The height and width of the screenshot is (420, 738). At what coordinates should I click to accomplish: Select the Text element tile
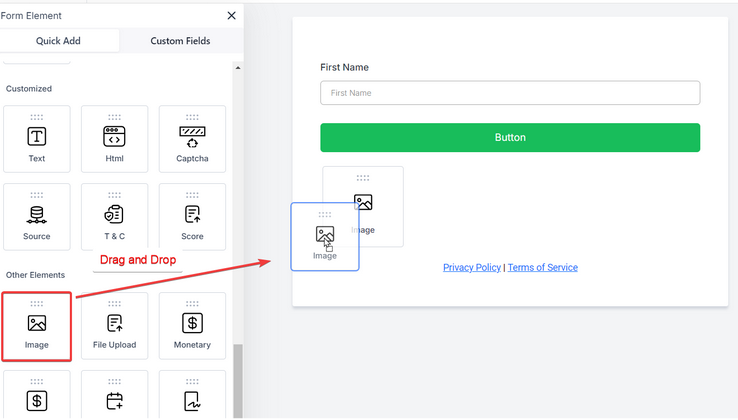[37, 139]
